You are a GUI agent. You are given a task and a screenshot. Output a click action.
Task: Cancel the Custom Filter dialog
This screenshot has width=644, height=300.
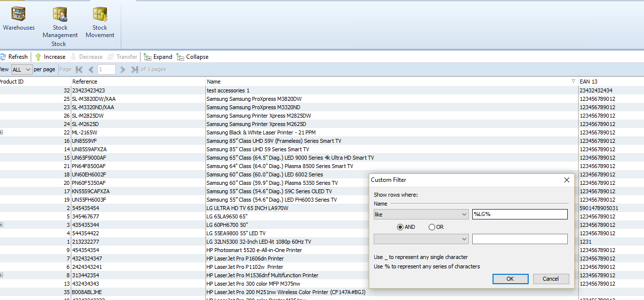(x=550, y=279)
